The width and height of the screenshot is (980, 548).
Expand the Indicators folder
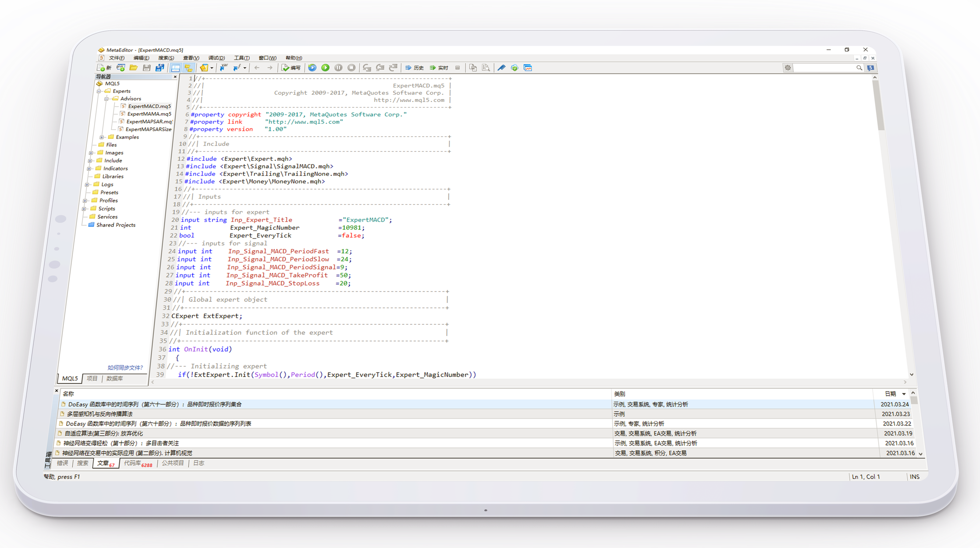click(89, 169)
